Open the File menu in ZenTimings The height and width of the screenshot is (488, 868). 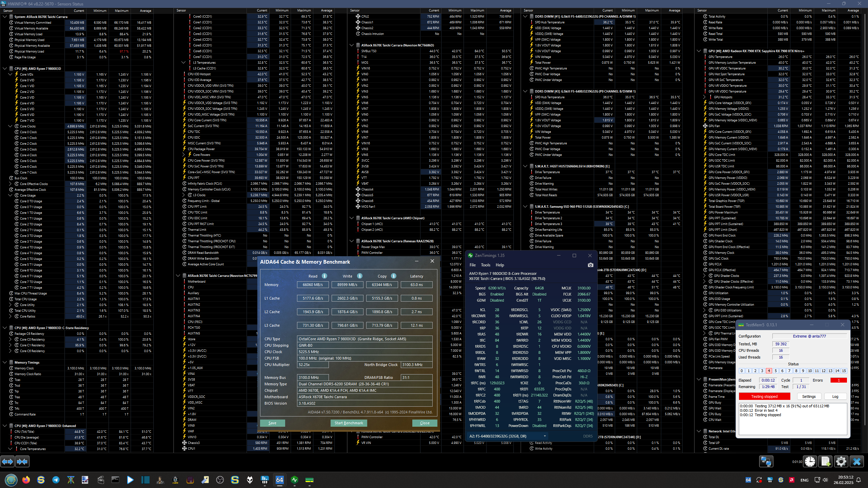point(472,265)
